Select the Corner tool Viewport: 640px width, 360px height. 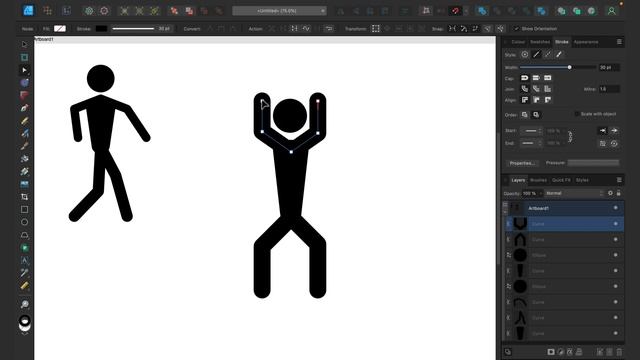24,96
